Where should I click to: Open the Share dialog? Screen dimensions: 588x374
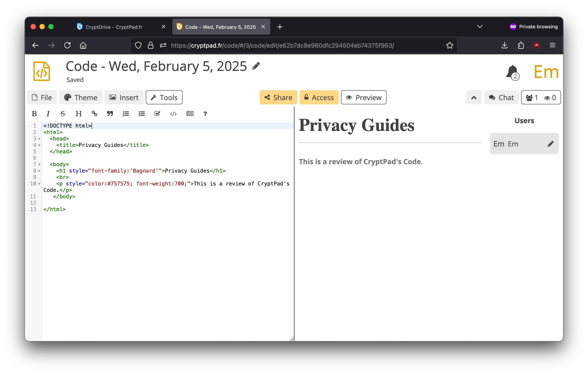click(278, 97)
